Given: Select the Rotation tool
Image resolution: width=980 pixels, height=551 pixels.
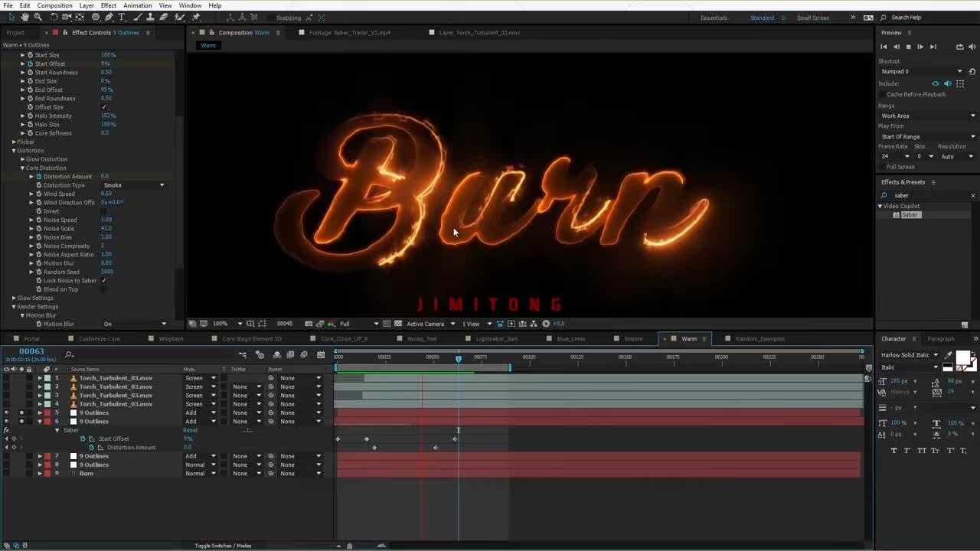Looking at the screenshot, I should [x=54, y=17].
